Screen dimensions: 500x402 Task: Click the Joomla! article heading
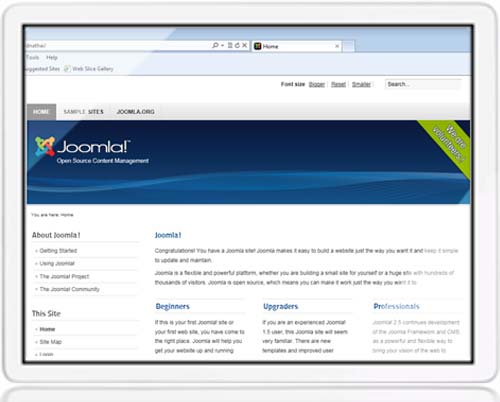click(x=168, y=235)
